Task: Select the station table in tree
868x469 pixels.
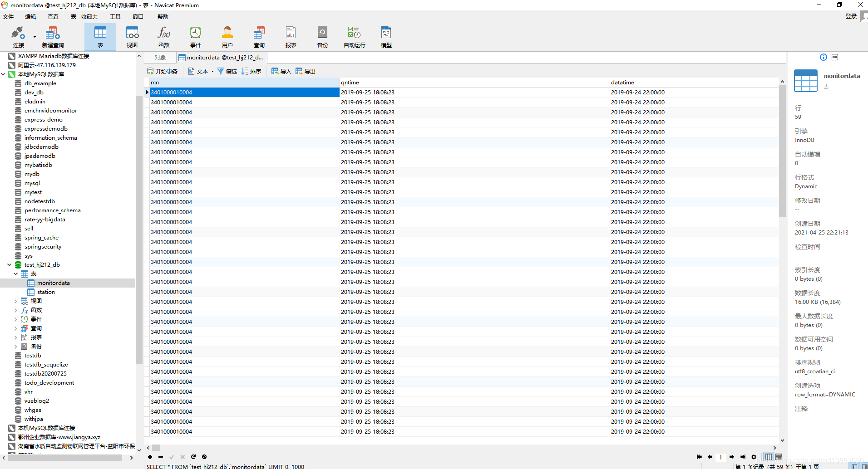Action: 46,292
